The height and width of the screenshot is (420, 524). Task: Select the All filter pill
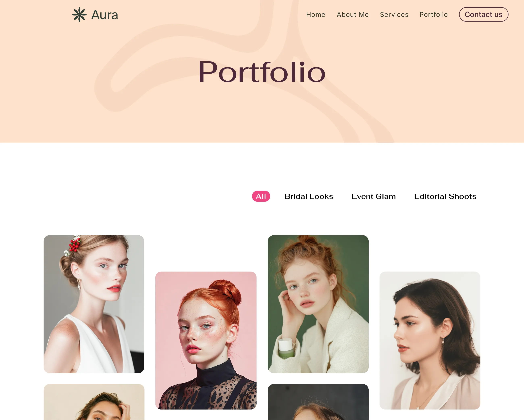(261, 196)
